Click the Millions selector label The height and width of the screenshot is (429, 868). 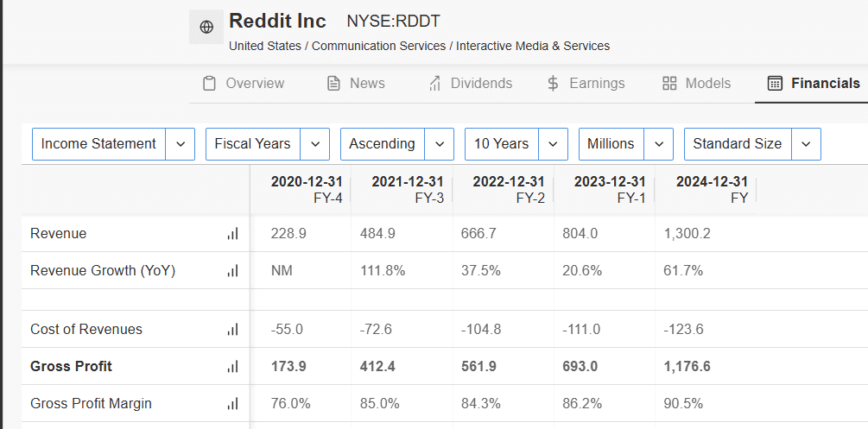point(611,144)
